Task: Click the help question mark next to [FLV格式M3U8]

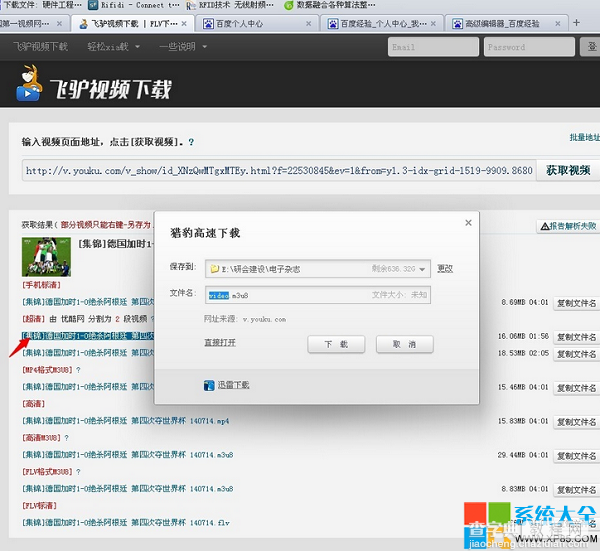Action: pos(78,472)
